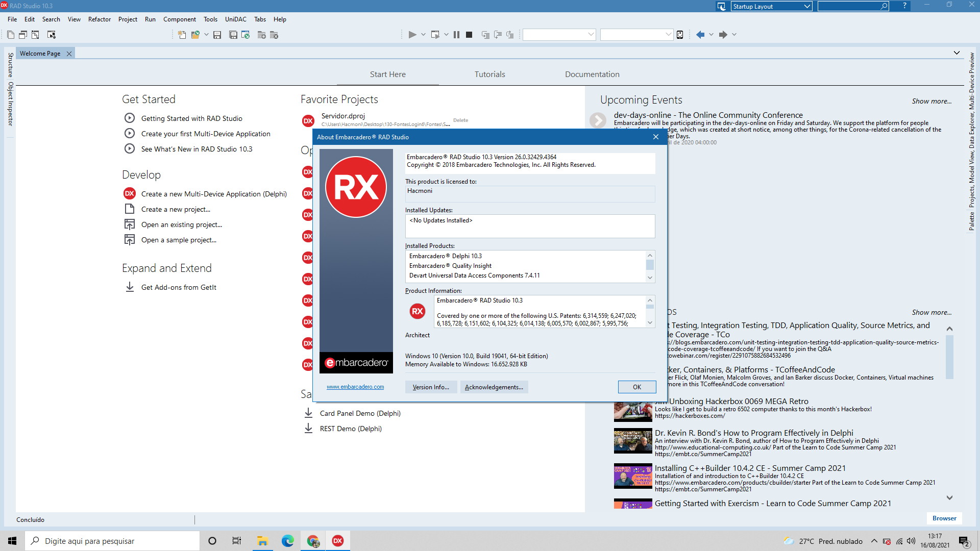Image resolution: width=980 pixels, height=551 pixels.
Task: Click the next-event arrow in Upcoming Events
Action: (x=598, y=120)
